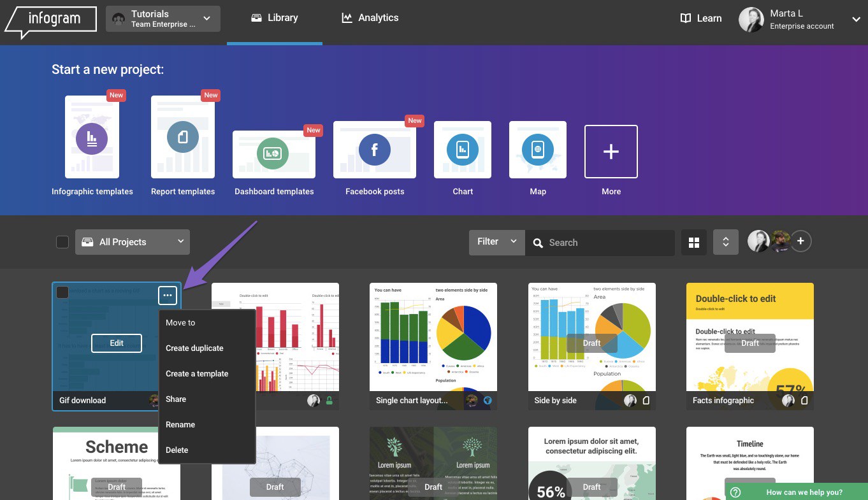
Task: Open the All Projects folder dropdown
Action: tap(133, 242)
